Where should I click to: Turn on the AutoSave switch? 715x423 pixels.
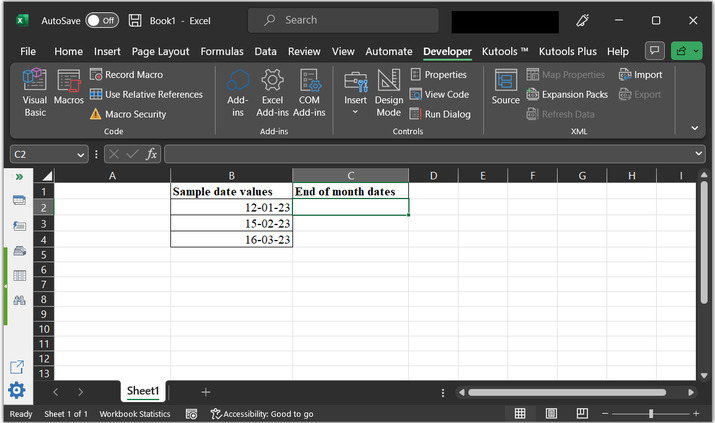tap(102, 21)
